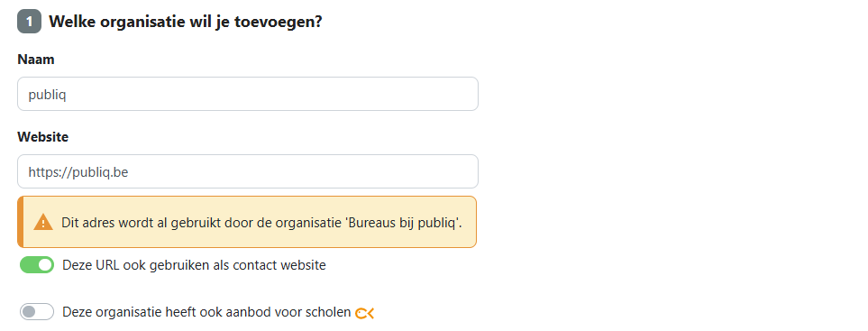Click the white knob of the green toggle
This screenshot has width=868, height=331.
click(45, 265)
